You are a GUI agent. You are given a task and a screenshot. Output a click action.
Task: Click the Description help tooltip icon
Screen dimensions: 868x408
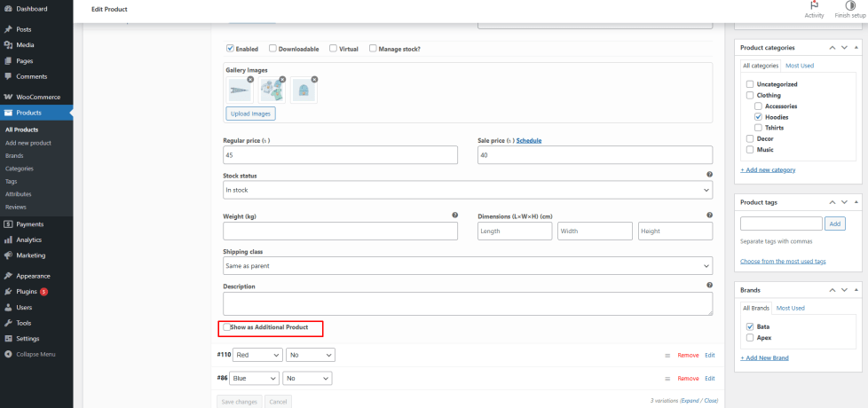709,286
